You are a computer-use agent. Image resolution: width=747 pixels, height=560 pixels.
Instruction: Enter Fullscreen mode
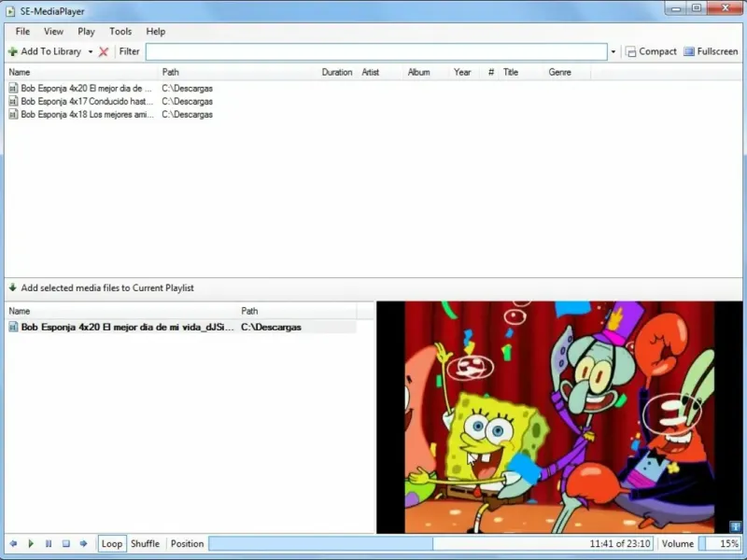pos(711,51)
